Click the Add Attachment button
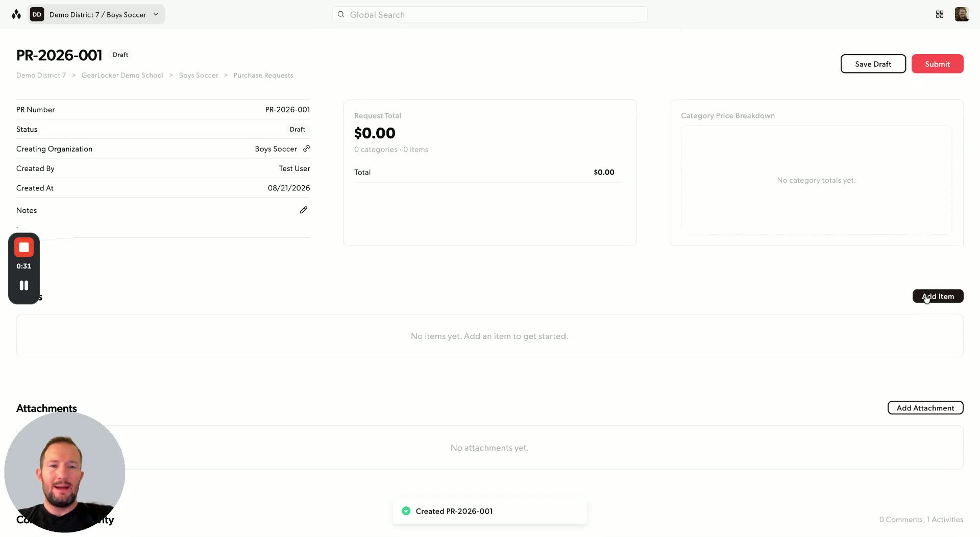The image size is (980, 537). coord(925,408)
